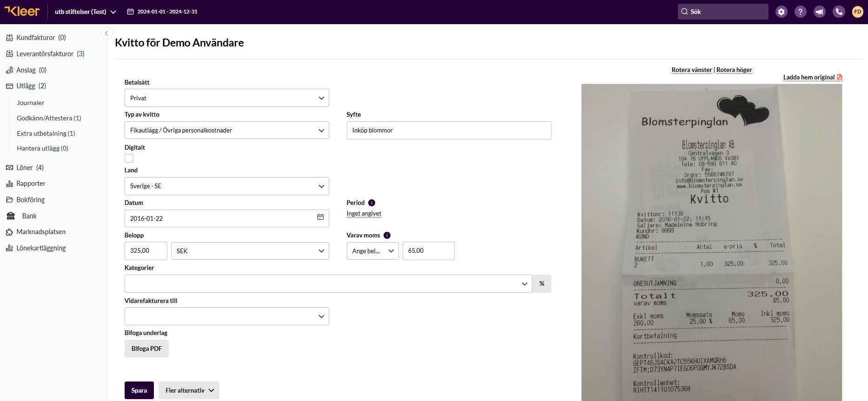Open the Kategorier percent button
868x401 pixels.
[542, 283]
